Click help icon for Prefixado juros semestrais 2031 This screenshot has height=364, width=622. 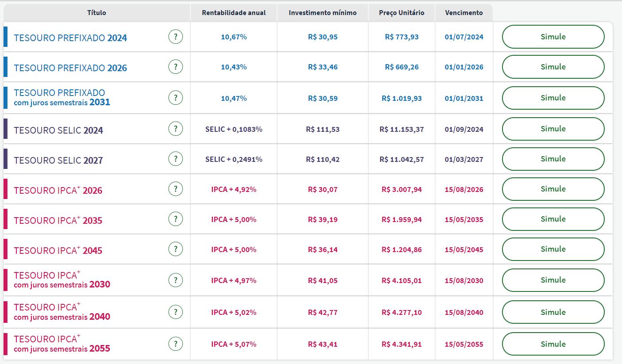[176, 98]
